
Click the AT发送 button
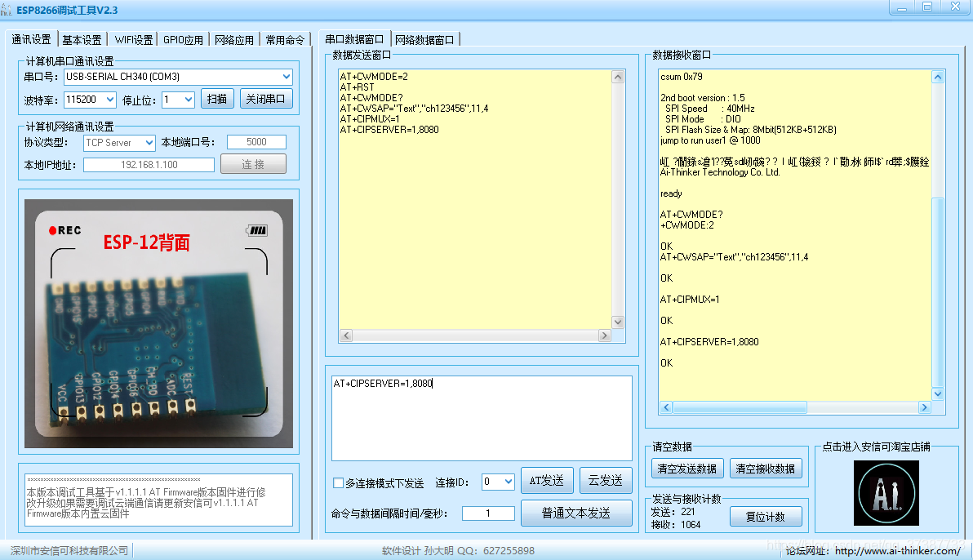(547, 481)
